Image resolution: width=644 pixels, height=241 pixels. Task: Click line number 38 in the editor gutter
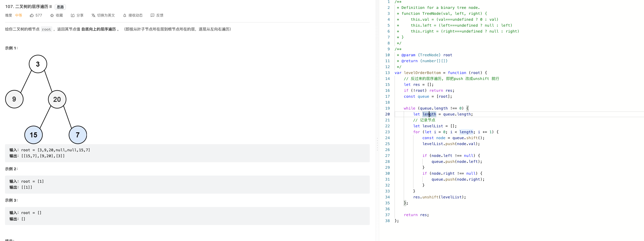click(387, 221)
